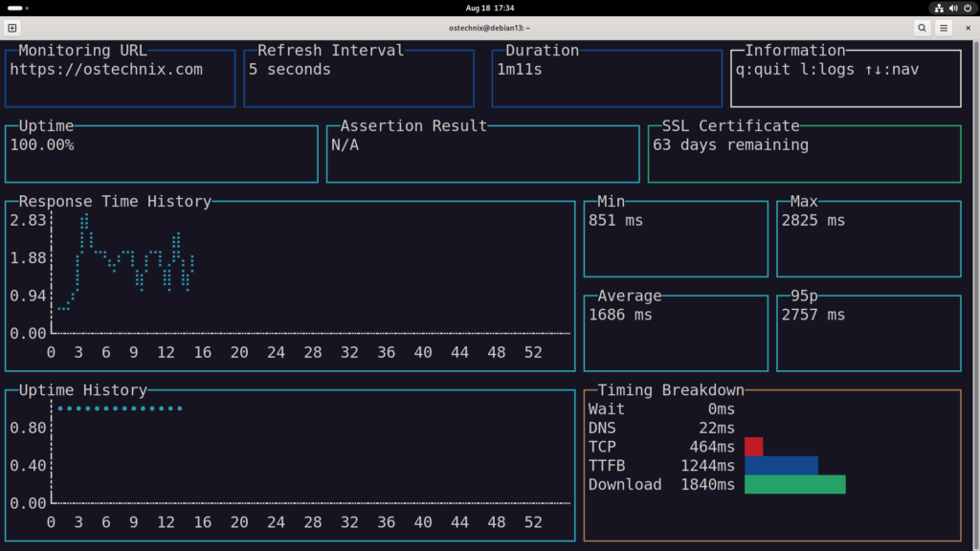980x551 pixels.
Task: Click the N/A assertion result value
Action: [345, 145]
